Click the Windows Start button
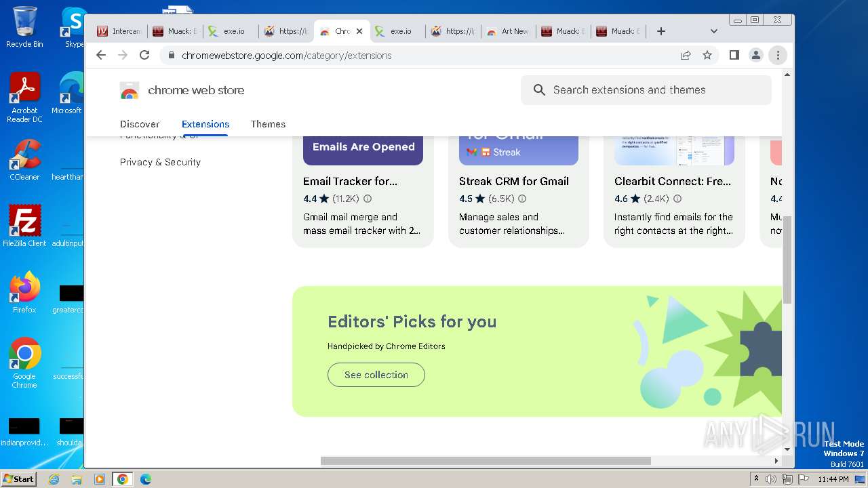This screenshot has width=868, height=488. [x=19, y=479]
